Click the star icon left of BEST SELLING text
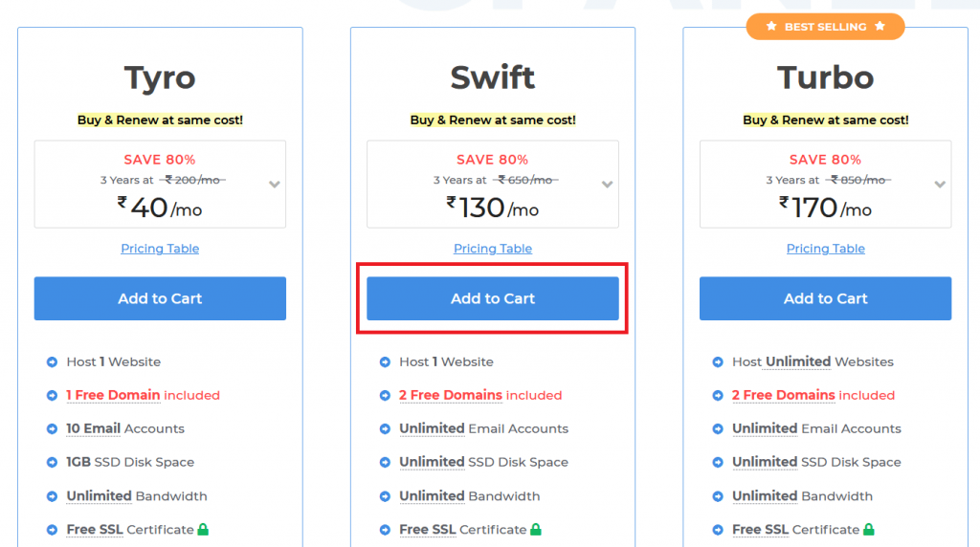980x547 pixels. (771, 26)
